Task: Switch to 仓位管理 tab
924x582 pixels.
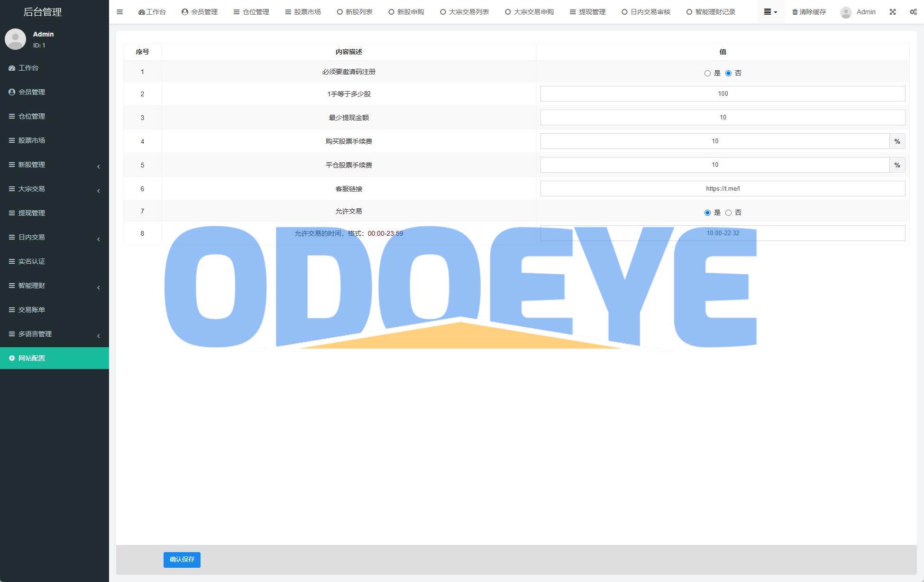Action: click(x=251, y=12)
